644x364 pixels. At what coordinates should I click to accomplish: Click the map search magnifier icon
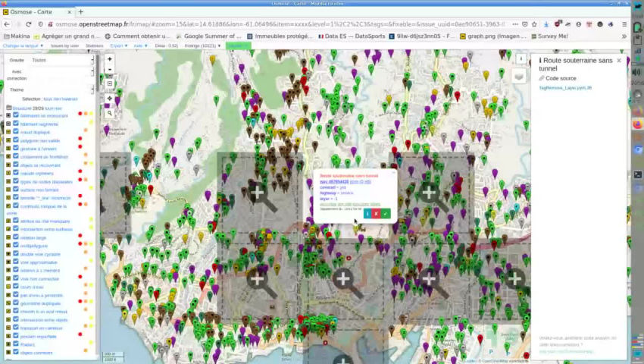tap(109, 113)
